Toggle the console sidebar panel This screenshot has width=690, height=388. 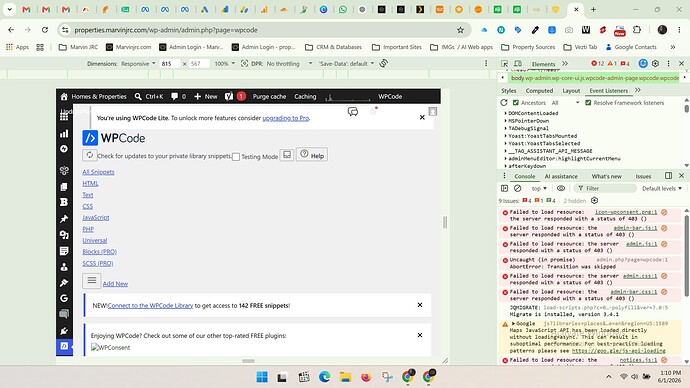click(x=504, y=188)
